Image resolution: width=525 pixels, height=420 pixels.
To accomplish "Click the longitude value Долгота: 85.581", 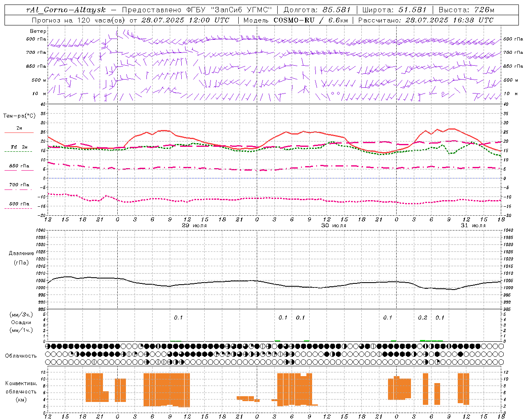I will click(317, 10).
